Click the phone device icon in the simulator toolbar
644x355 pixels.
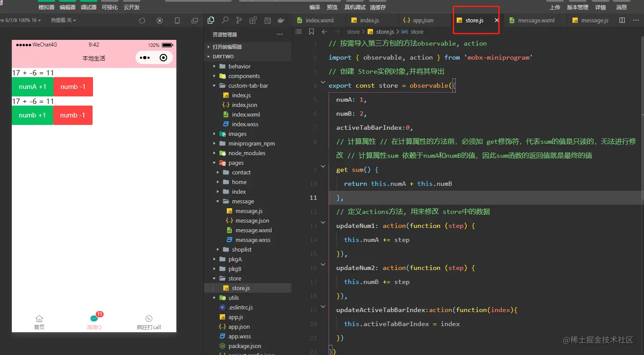177,21
